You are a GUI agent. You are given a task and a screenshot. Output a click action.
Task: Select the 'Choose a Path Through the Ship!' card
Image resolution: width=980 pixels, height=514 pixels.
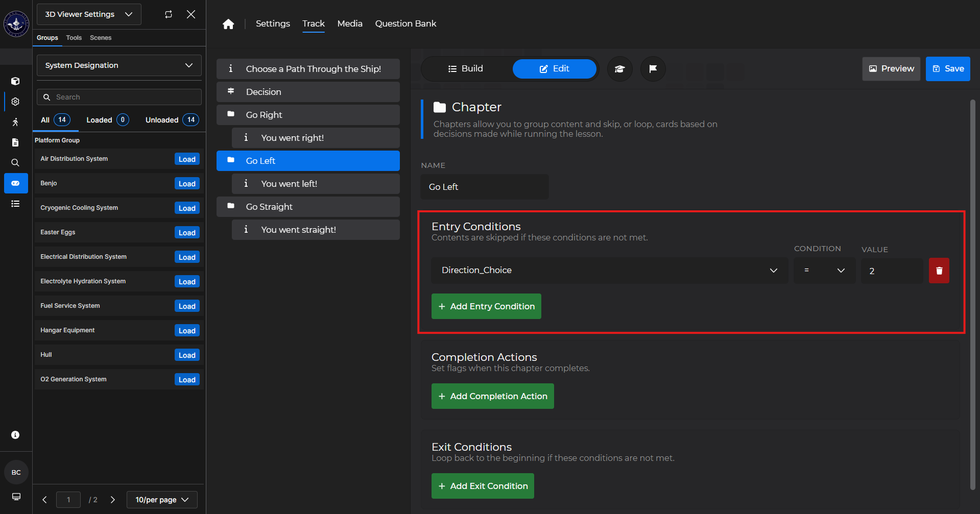coord(308,69)
